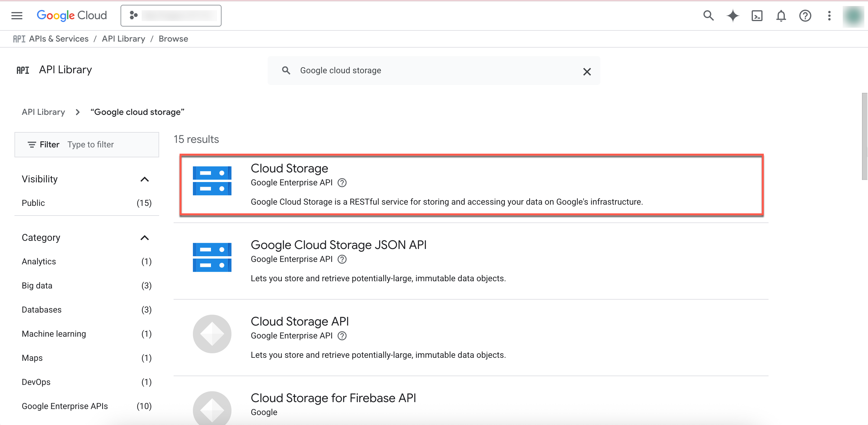Apply the Databases category filter
This screenshot has width=868, height=425.
coord(42,309)
